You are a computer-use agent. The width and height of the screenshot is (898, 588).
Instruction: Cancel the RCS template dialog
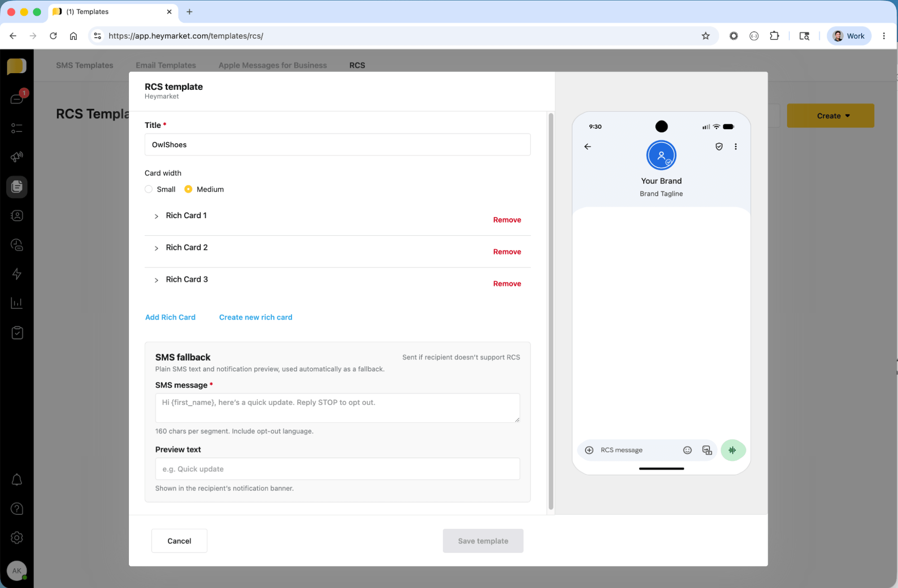pos(179,540)
